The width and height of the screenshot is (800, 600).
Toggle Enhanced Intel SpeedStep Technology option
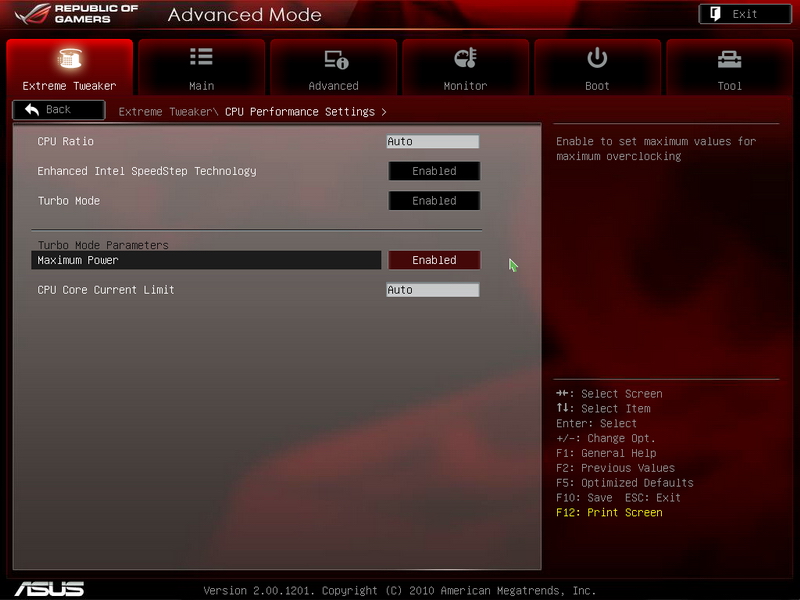coord(434,171)
